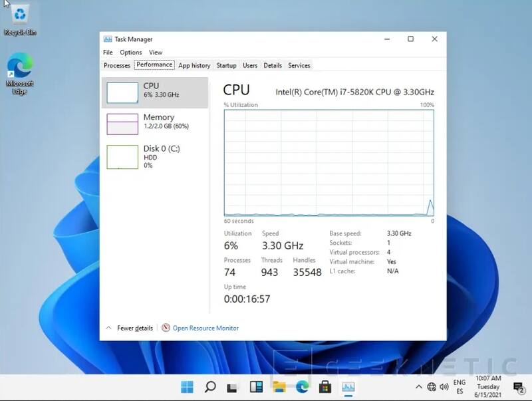Click the ENG ES language indicator
The width and height of the screenshot is (532, 401).
click(460, 387)
